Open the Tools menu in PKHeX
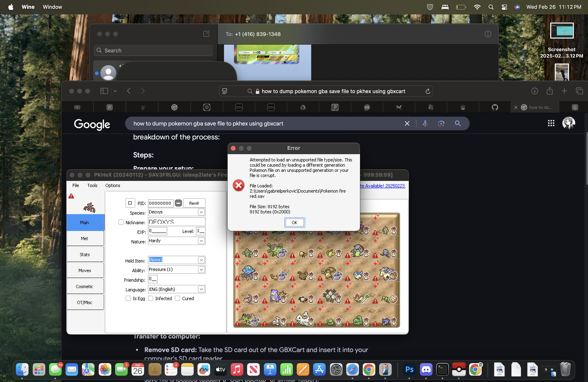588x382 pixels. tap(92, 185)
